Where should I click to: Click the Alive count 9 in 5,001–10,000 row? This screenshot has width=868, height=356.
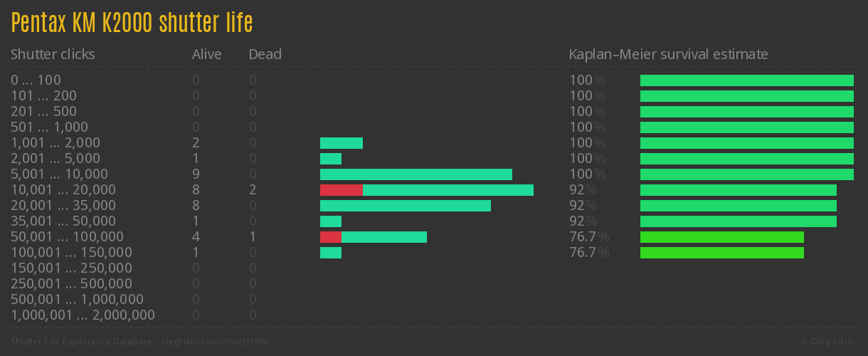point(196,174)
